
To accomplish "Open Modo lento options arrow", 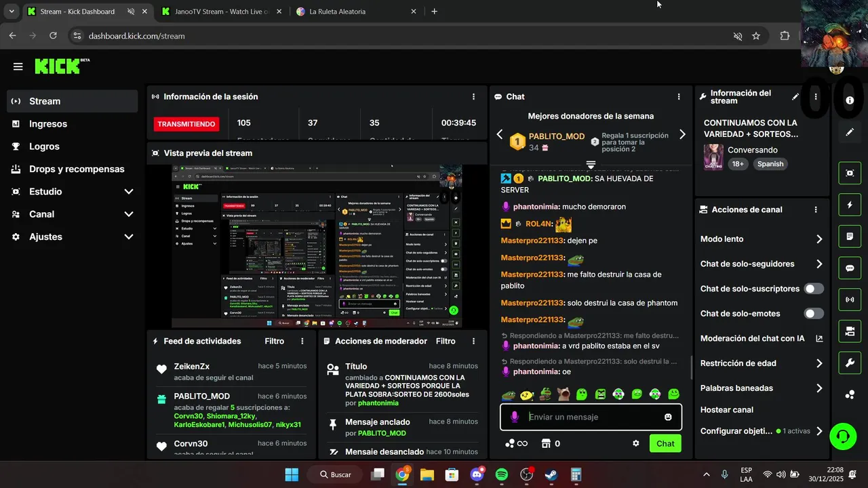I will click(819, 239).
